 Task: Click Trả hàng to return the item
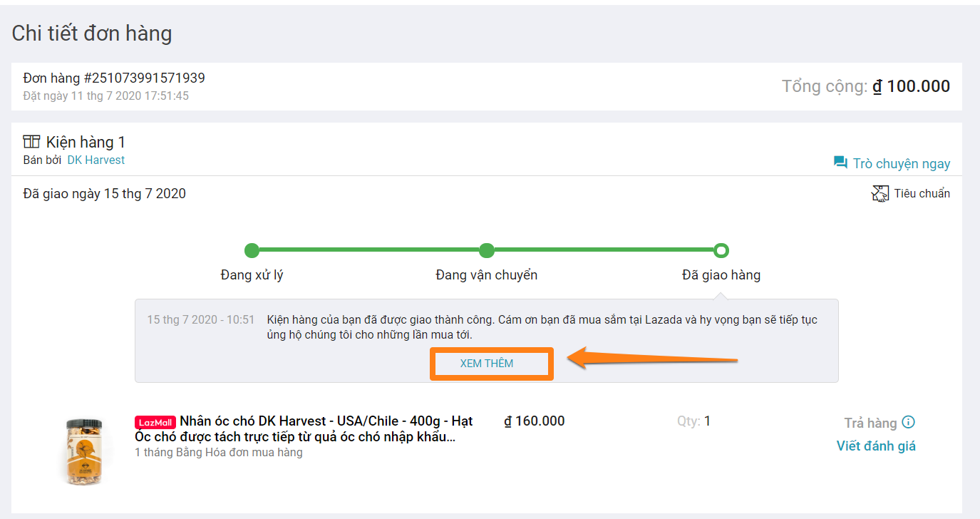(x=870, y=422)
